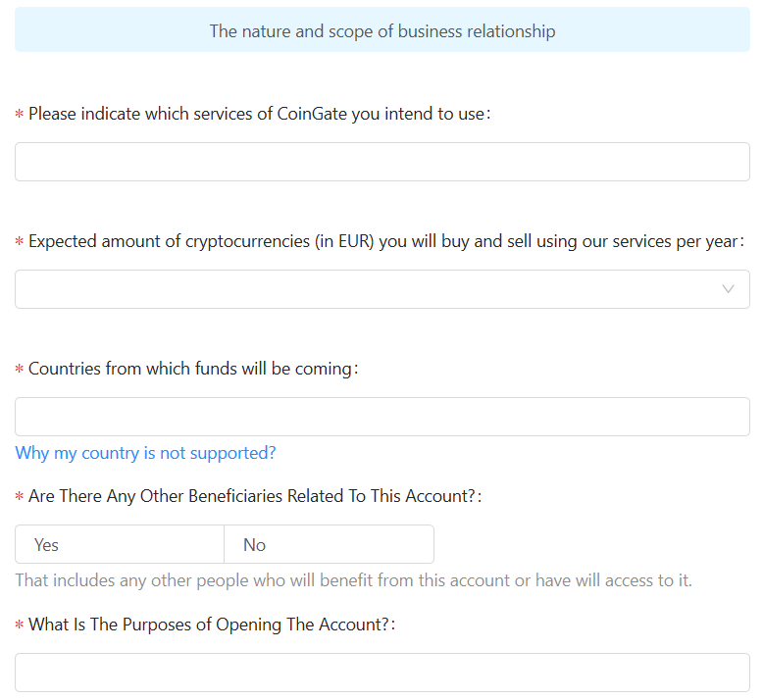Viewport: 763px width, 700px height.
Task: Open 'Why my country is not supported?' link
Action: pos(145,453)
